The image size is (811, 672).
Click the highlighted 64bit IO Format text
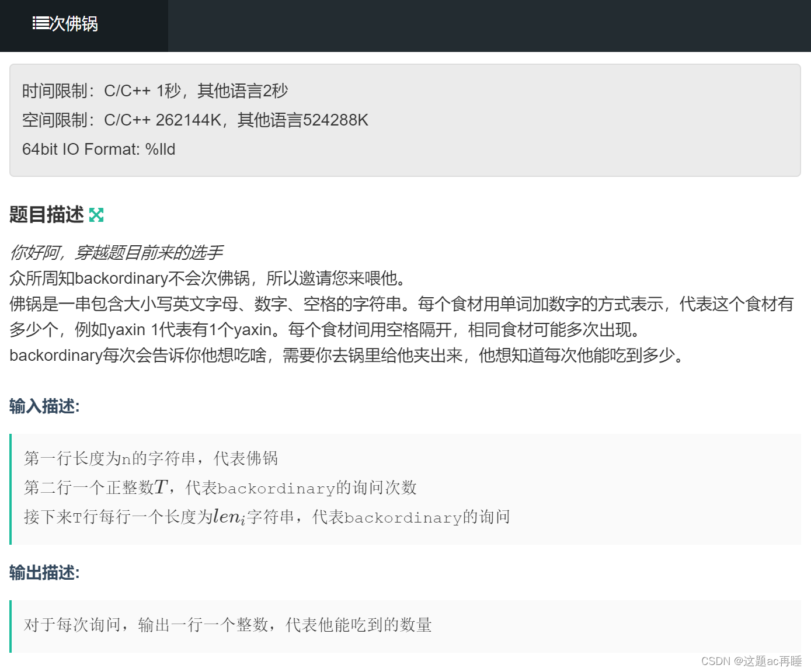(x=98, y=149)
